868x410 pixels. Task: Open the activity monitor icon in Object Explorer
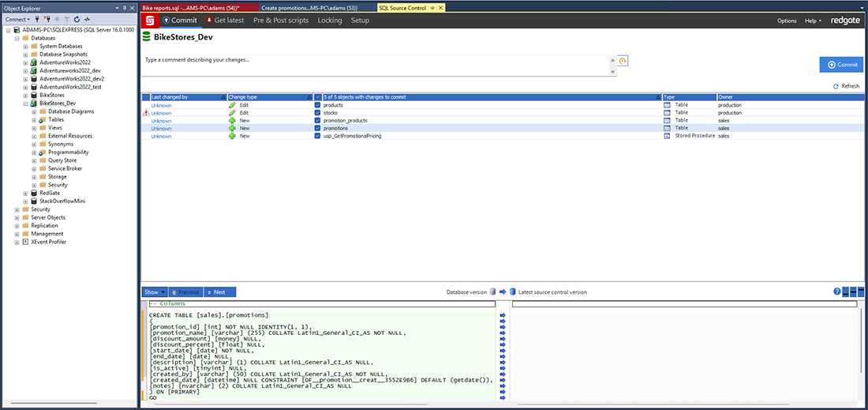(85, 19)
